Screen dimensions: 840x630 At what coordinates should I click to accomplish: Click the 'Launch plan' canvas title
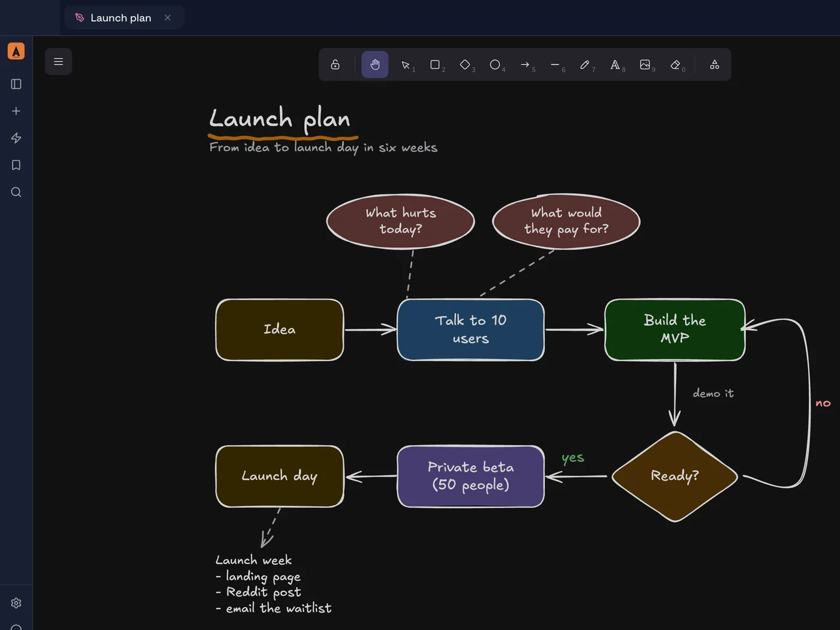[280, 119]
